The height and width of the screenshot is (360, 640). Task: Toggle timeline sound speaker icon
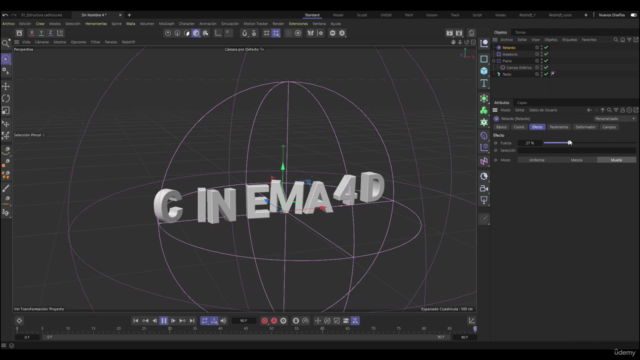[223, 321]
